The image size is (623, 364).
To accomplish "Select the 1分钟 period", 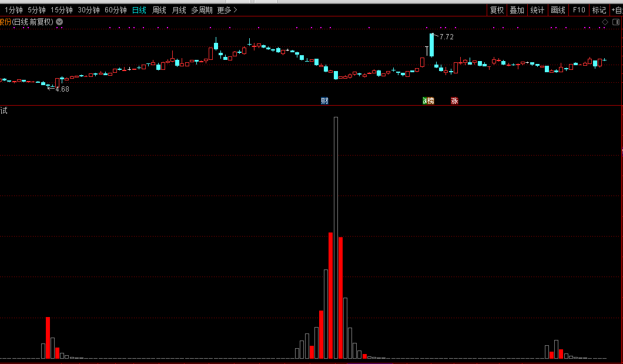I will click(x=14, y=10).
